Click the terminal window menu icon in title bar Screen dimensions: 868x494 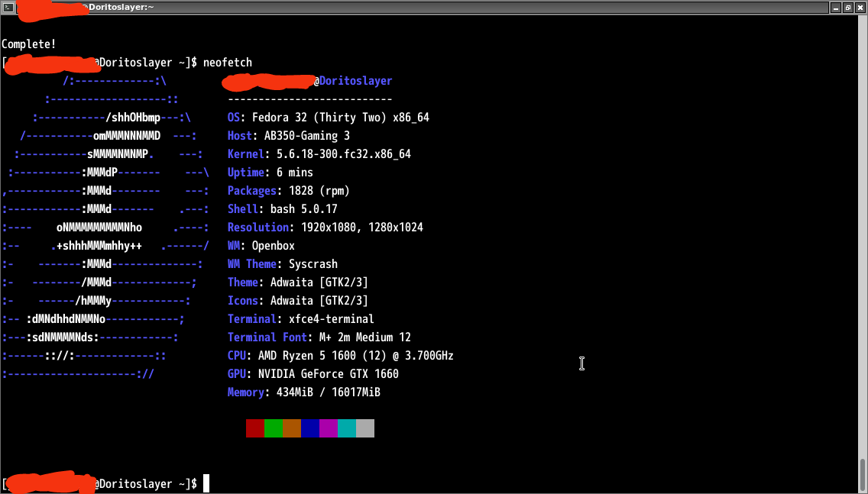[7, 7]
